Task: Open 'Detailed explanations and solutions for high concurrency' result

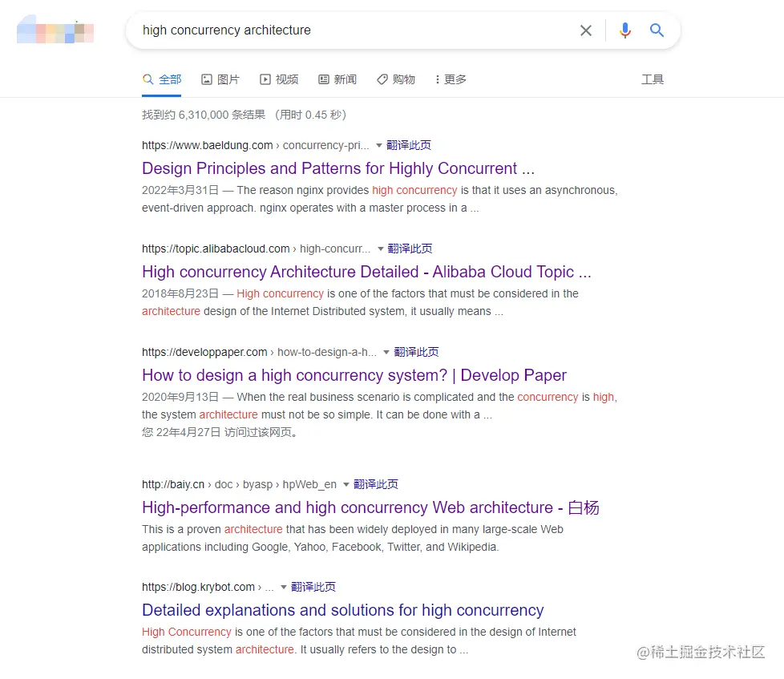Action: [x=342, y=610]
